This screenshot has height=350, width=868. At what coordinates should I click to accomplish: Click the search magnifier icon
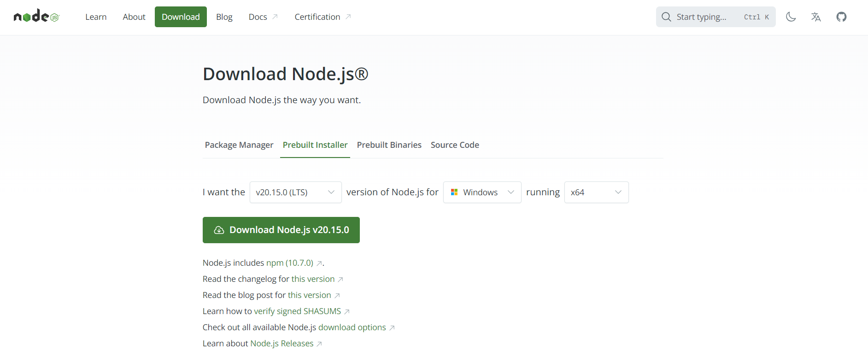[666, 17]
